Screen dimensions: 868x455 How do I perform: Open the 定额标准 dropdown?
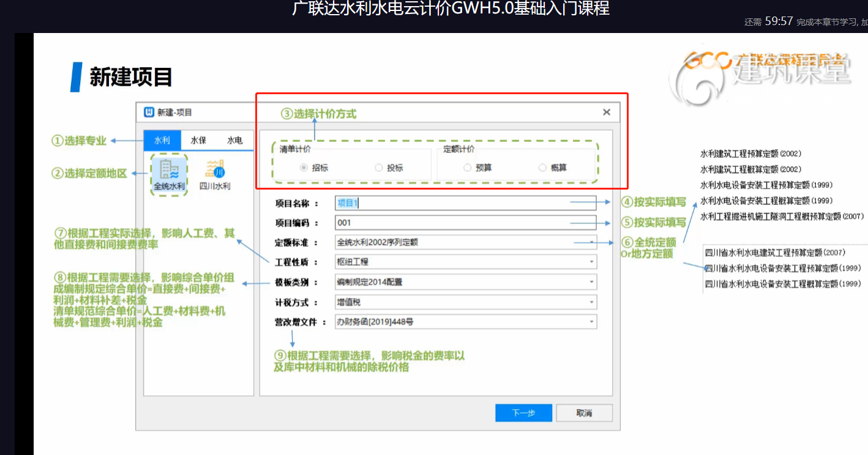[465, 242]
